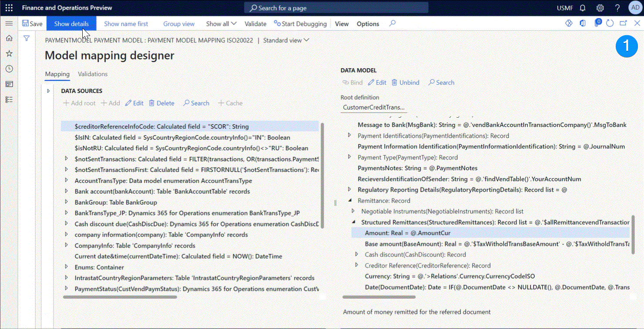Open the notifications bell
This screenshot has height=329, width=644.
point(582,7)
